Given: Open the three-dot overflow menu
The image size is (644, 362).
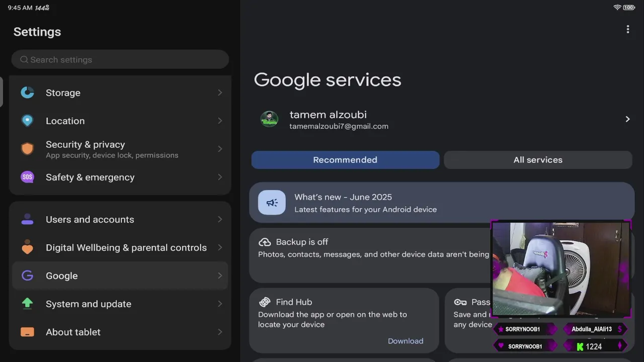Looking at the screenshot, I should click(x=627, y=29).
